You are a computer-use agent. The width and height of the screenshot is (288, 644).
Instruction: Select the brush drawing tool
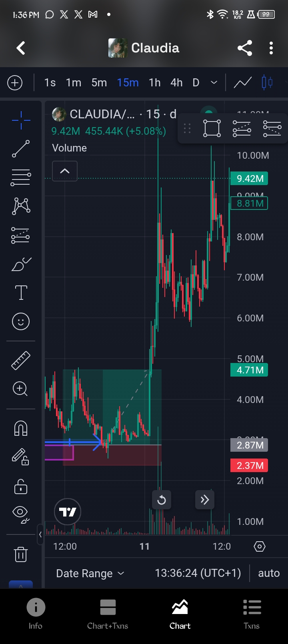point(21,264)
